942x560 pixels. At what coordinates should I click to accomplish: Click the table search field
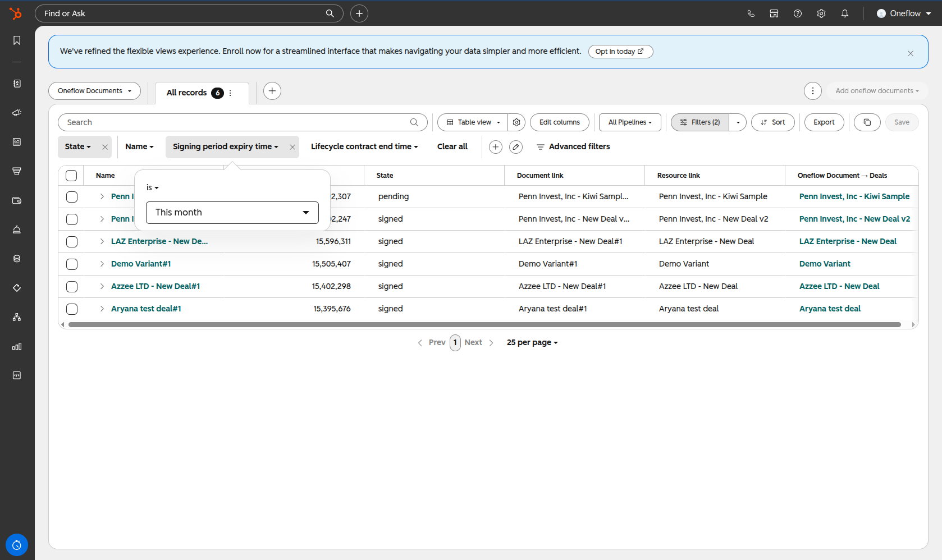[243, 122]
